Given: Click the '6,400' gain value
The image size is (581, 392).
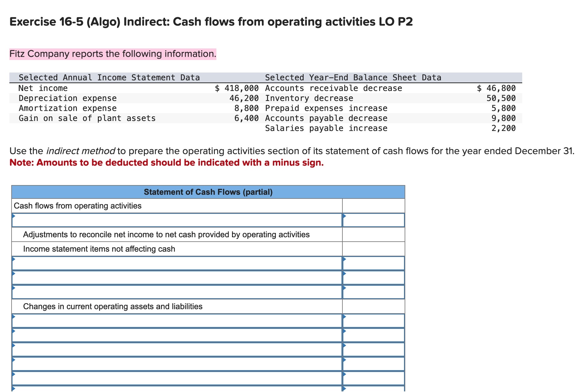Looking at the screenshot, I should point(247,118).
